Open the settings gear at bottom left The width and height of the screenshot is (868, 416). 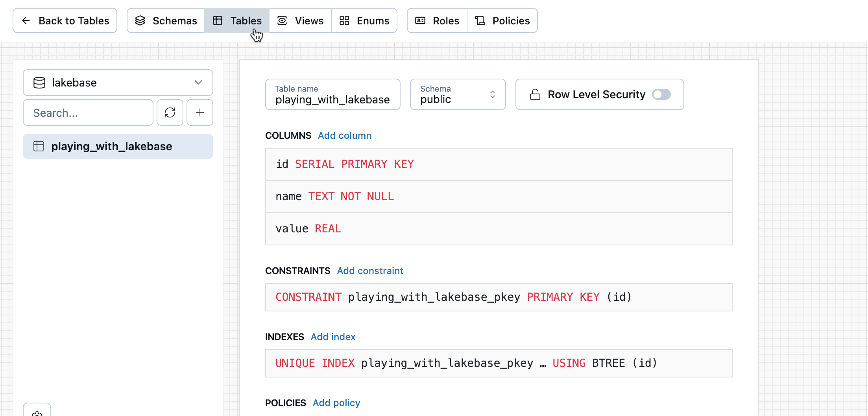(x=37, y=413)
